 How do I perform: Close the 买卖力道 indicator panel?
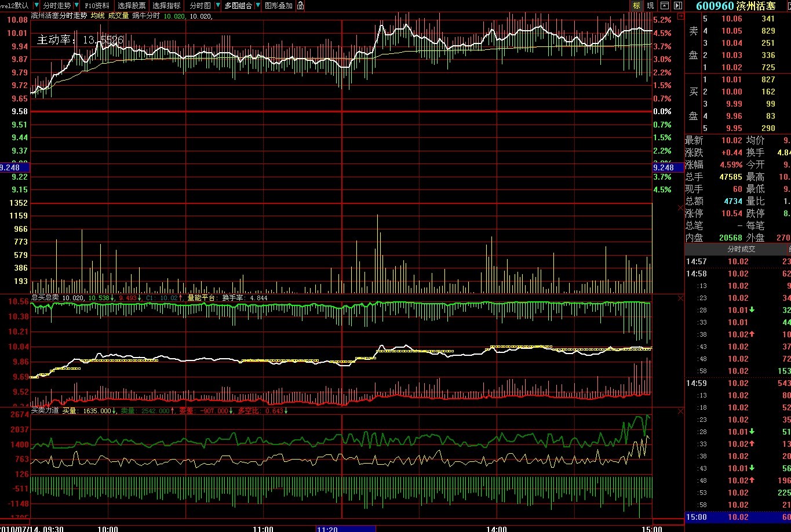point(680,411)
